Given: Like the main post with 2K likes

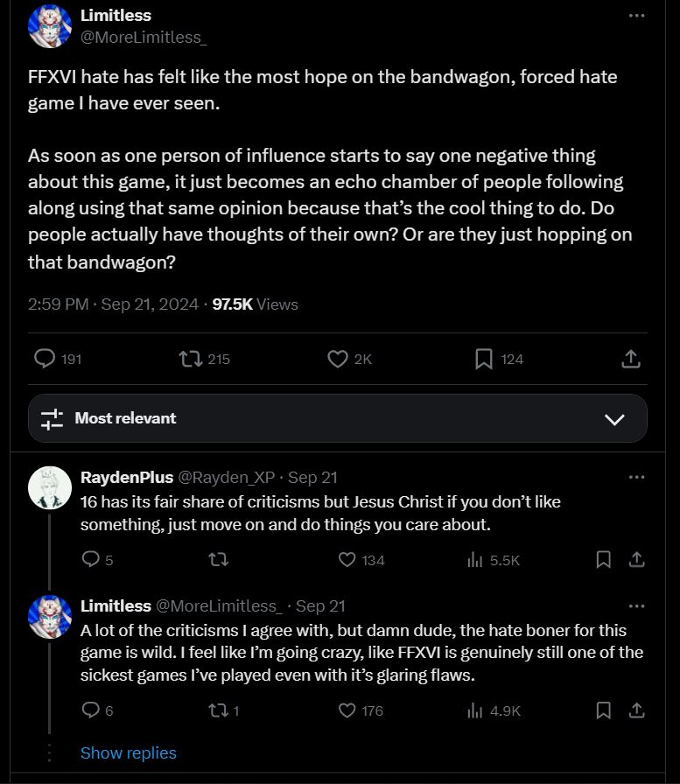Looking at the screenshot, I should tap(338, 359).
